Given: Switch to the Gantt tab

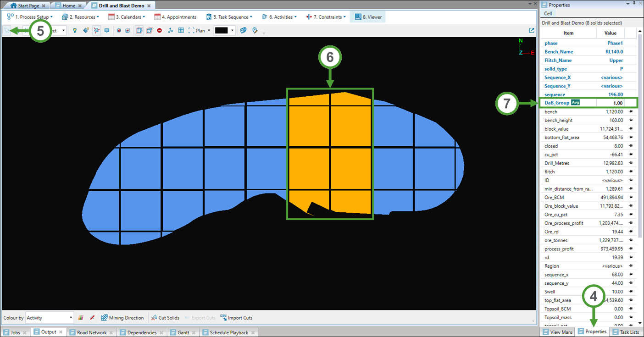Looking at the screenshot, I should point(183,332).
